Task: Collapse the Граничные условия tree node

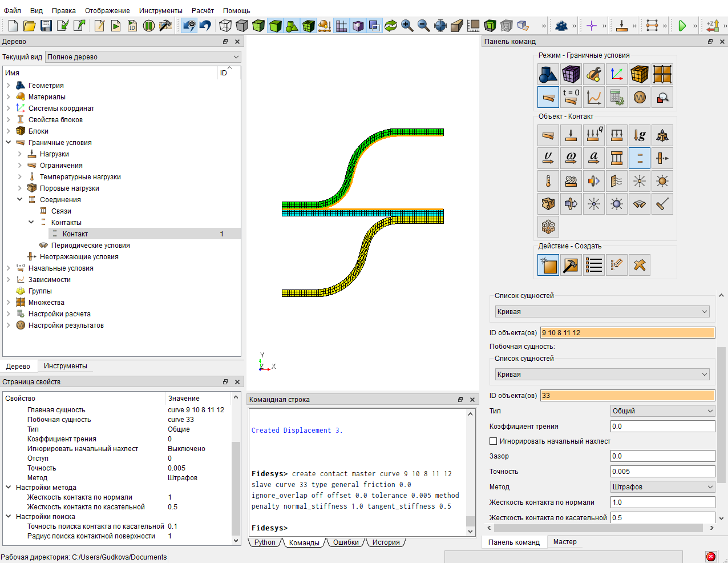Action: [9, 143]
